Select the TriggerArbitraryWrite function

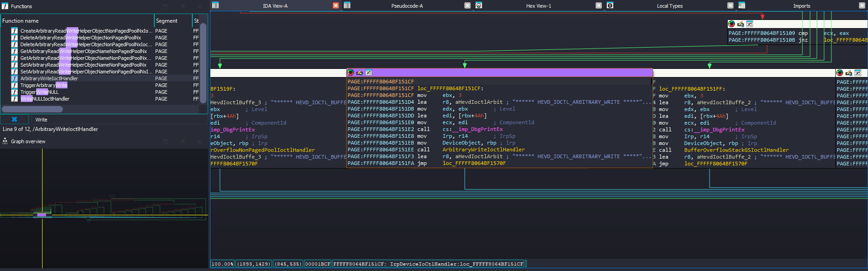pyautogui.click(x=44, y=85)
